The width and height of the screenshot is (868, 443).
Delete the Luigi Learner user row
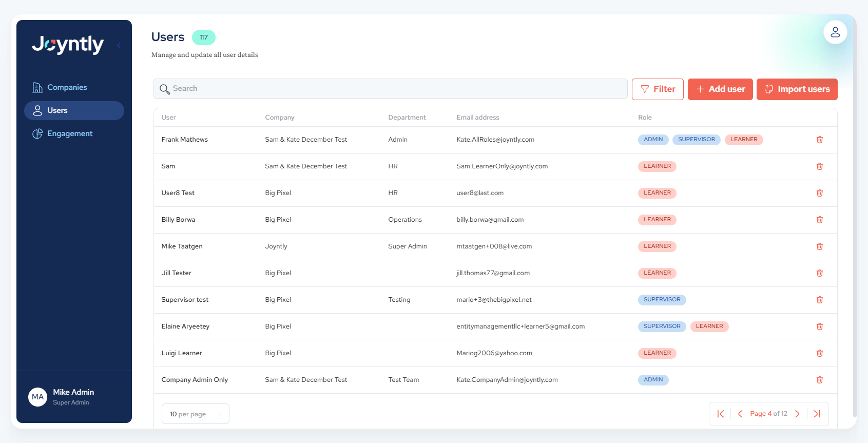(819, 353)
